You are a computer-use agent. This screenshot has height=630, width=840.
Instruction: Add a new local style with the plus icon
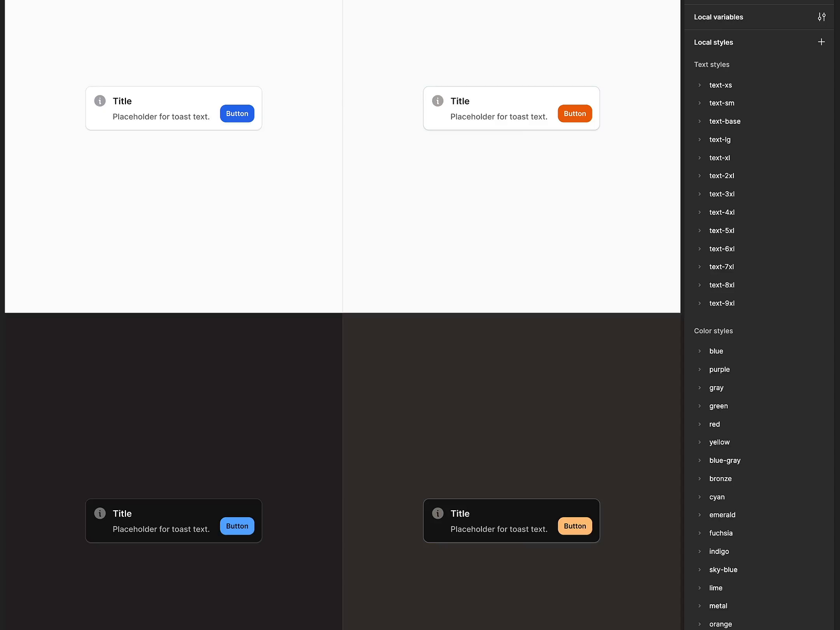822,41
